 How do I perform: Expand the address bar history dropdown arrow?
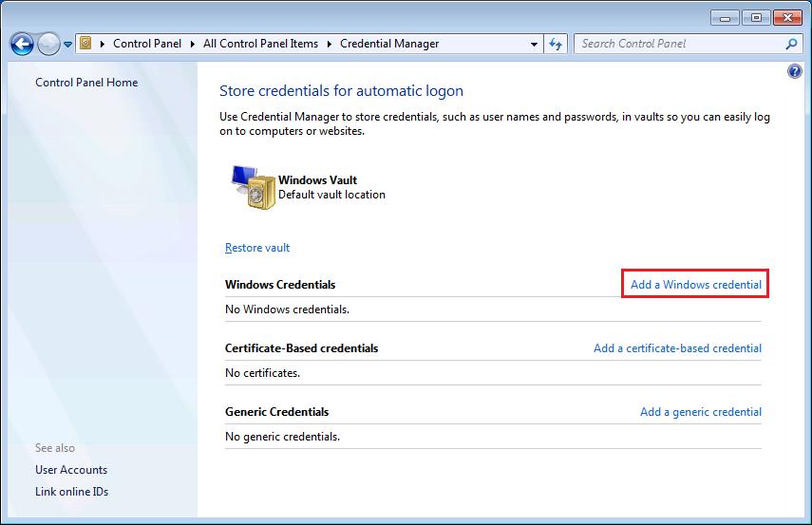click(x=534, y=44)
